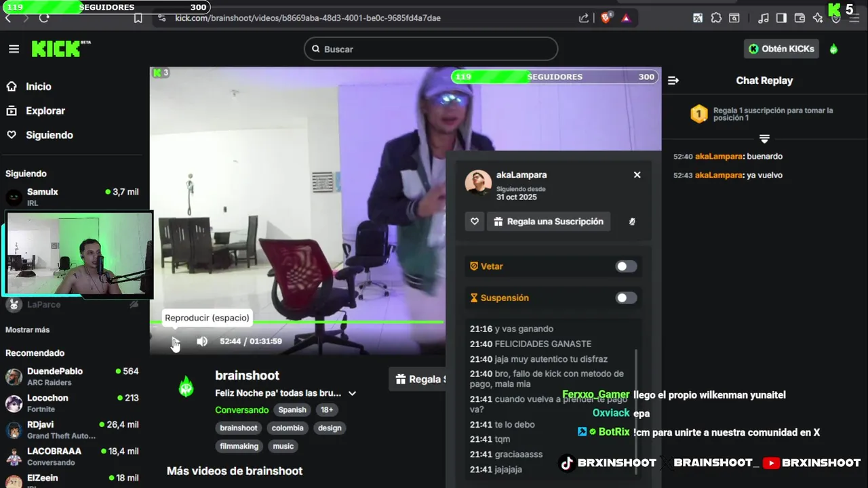Click brainshoot channel name
The image size is (868, 488).
(247, 375)
